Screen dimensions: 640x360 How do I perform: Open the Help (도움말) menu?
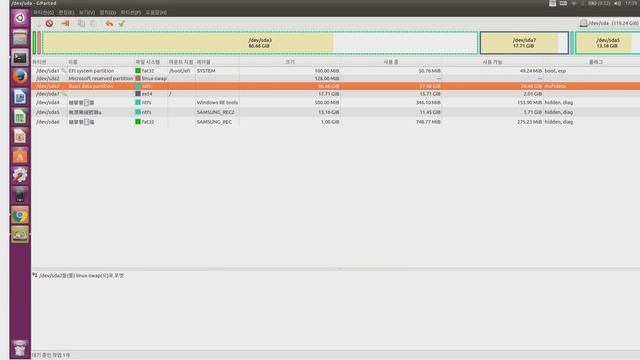pos(156,13)
